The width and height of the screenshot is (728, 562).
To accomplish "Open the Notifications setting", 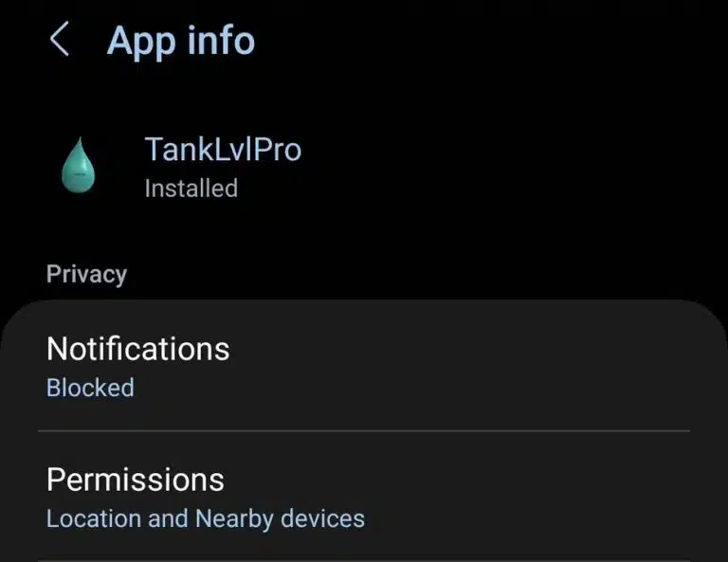I will click(364, 366).
